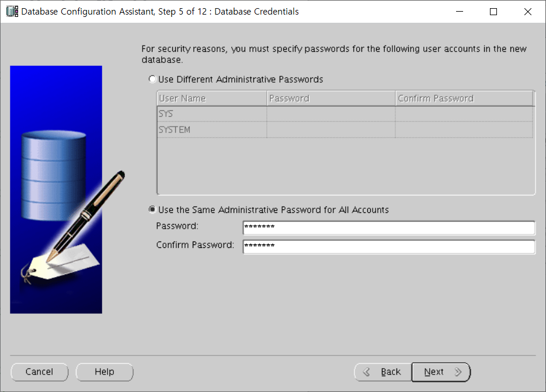
Task: Click the Confirm Password column header
Action: pyautogui.click(x=464, y=99)
